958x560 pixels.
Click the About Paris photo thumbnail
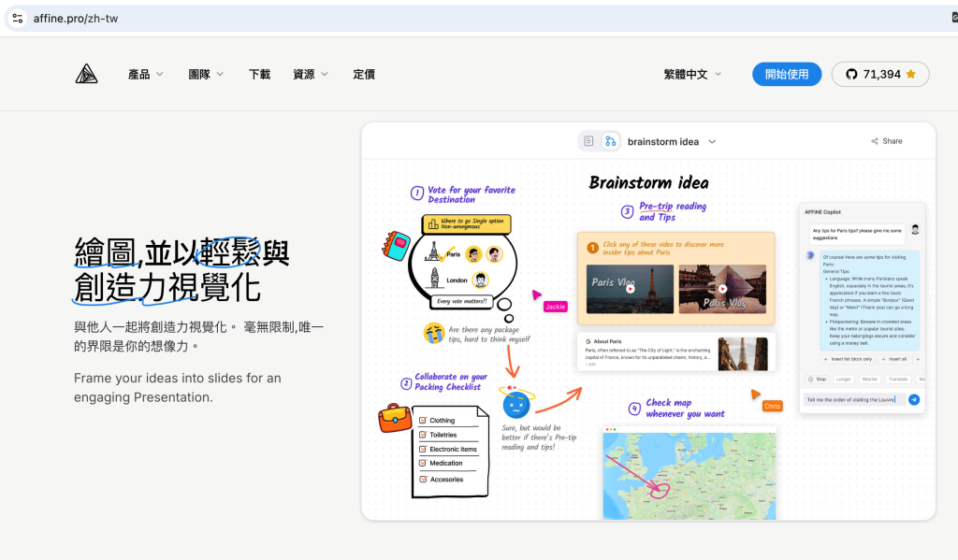coord(743,353)
